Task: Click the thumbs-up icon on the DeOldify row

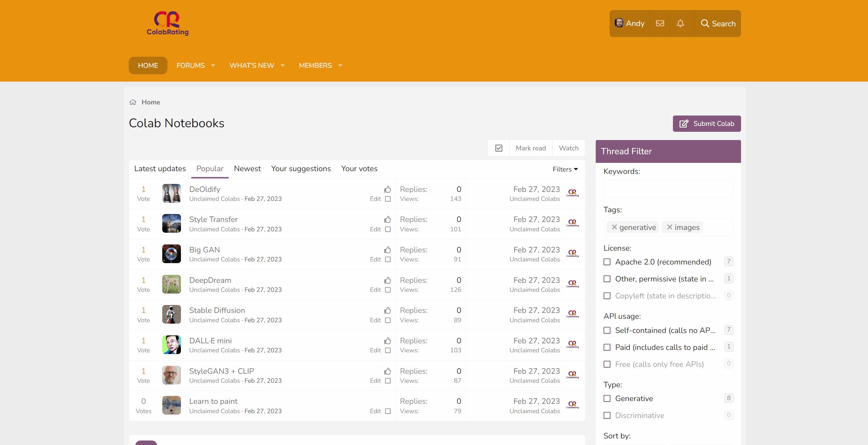Action: click(x=387, y=189)
